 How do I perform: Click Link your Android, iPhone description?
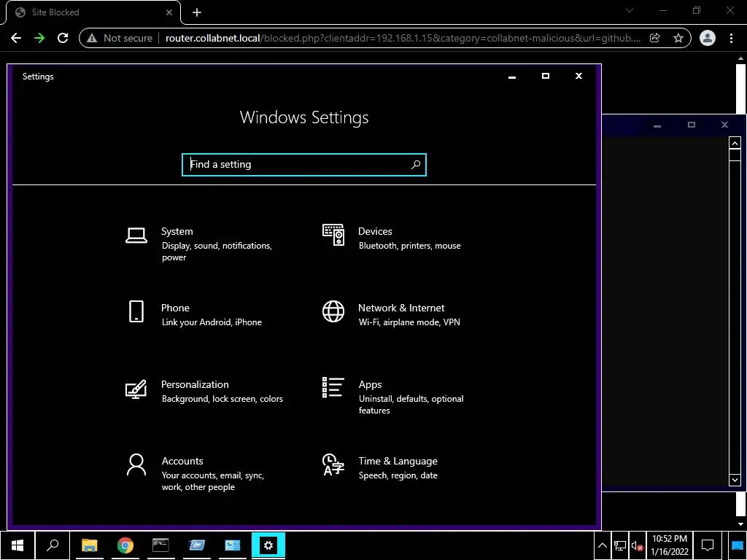212,322
